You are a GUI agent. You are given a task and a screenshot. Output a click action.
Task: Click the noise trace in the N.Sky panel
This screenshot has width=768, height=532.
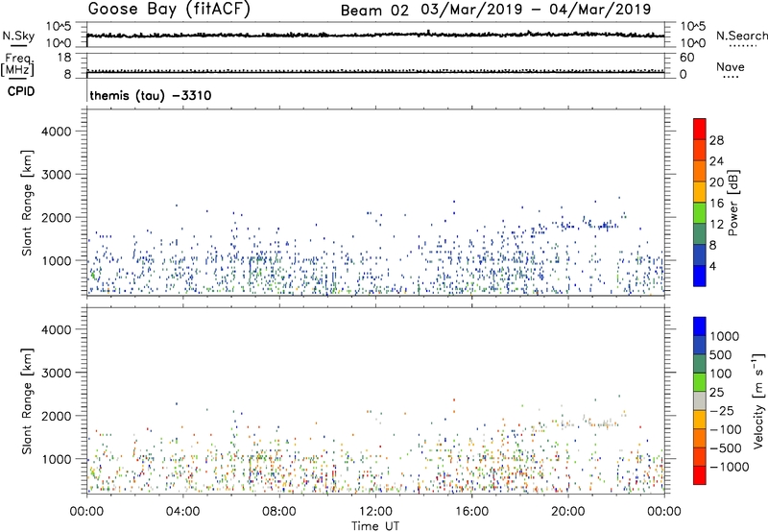point(375,35)
